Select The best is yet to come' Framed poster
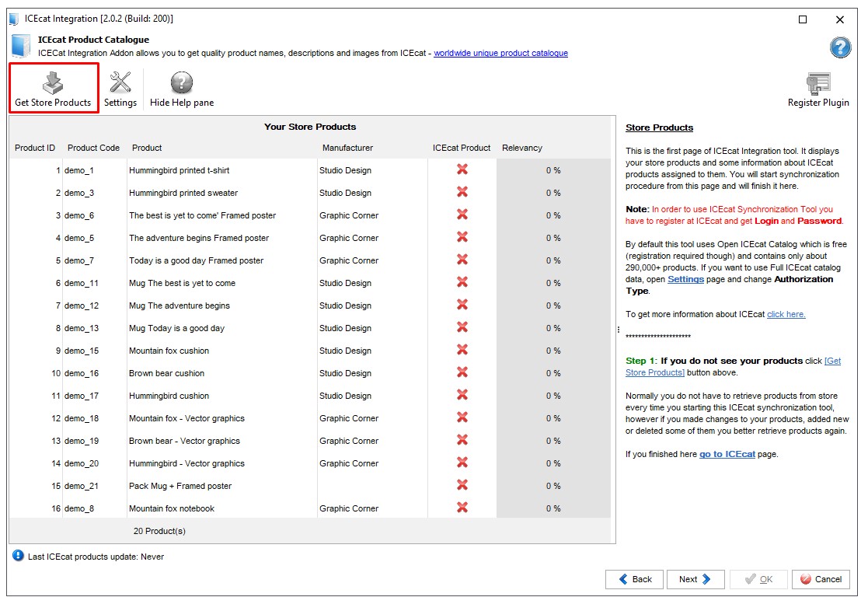The width and height of the screenshot is (868, 604). 202,215
